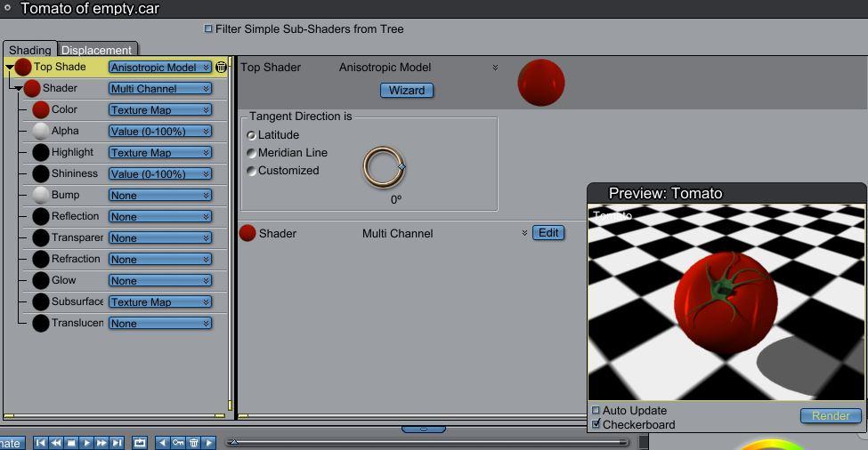The height and width of the screenshot is (450, 868).
Task: Click the Shininess channel sphere icon
Action: point(40,173)
